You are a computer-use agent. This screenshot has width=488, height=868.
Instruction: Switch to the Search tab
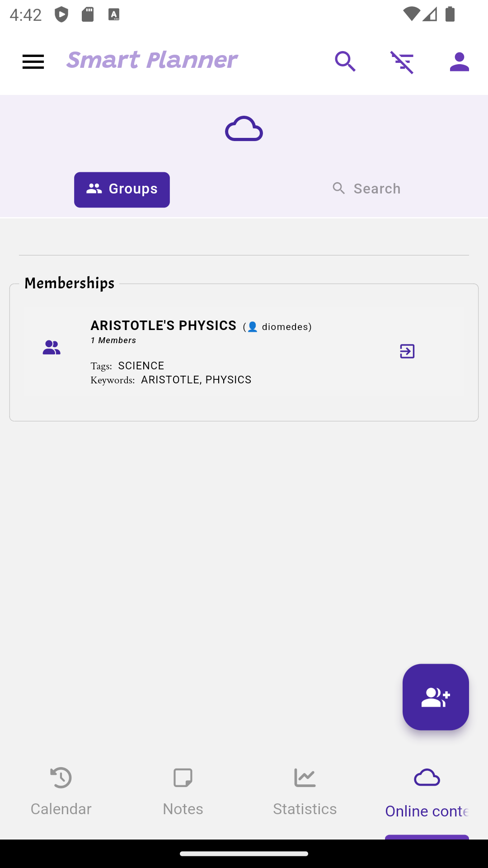pos(366,189)
